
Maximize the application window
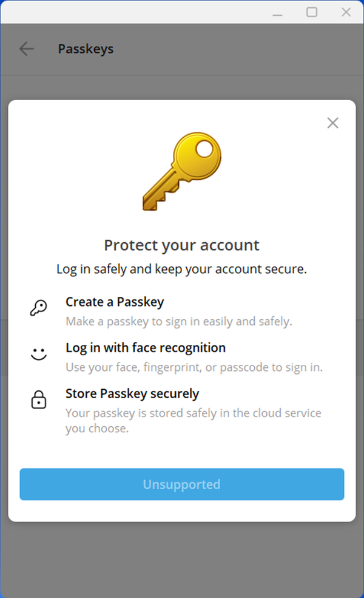312,12
